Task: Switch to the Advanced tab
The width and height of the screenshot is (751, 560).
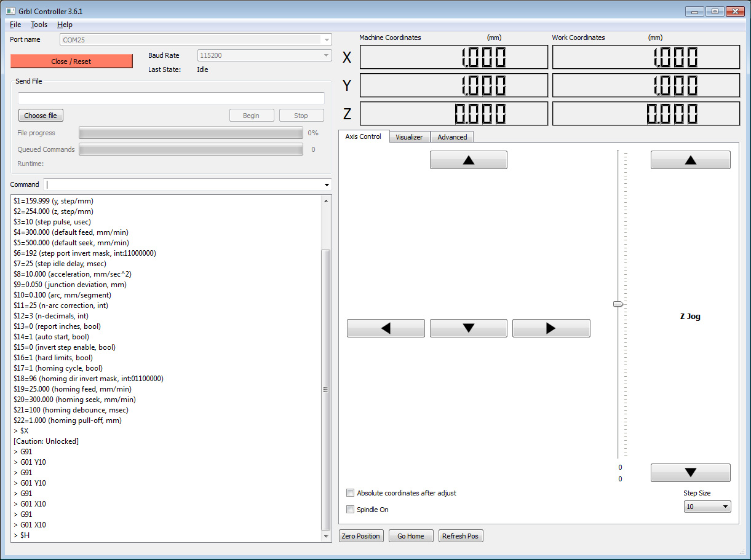Action: [x=452, y=137]
